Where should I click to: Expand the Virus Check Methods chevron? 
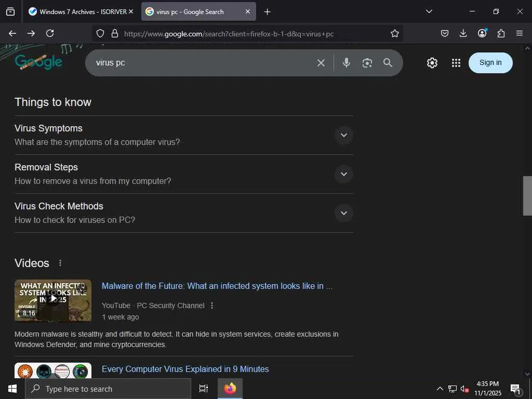click(344, 213)
